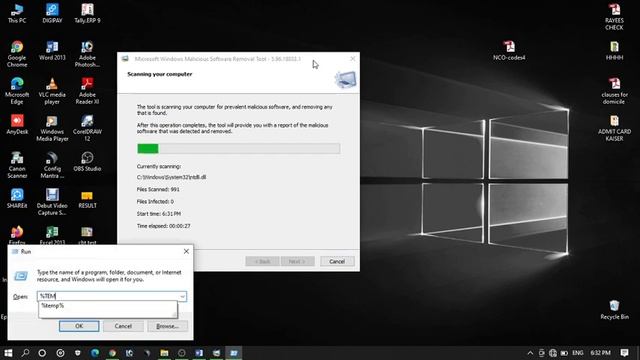This screenshot has height=360, width=640.
Task: Click the Google Chrome taskbar icon
Action: click(112, 353)
